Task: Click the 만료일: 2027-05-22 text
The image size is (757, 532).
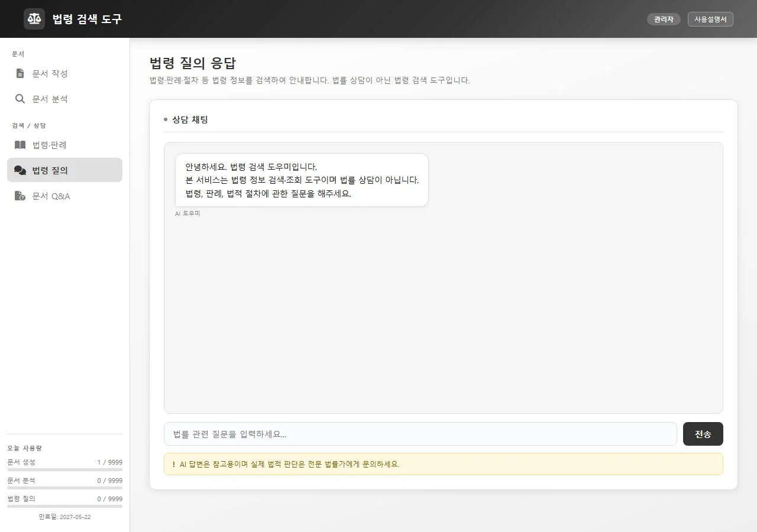Action: click(64, 517)
